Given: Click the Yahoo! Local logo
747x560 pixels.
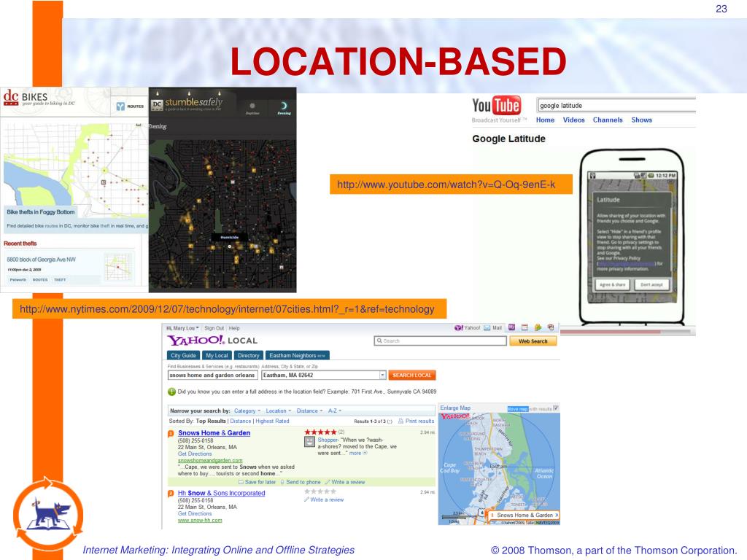Looking at the screenshot, I should pyautogui.click(x=212, y=340).
